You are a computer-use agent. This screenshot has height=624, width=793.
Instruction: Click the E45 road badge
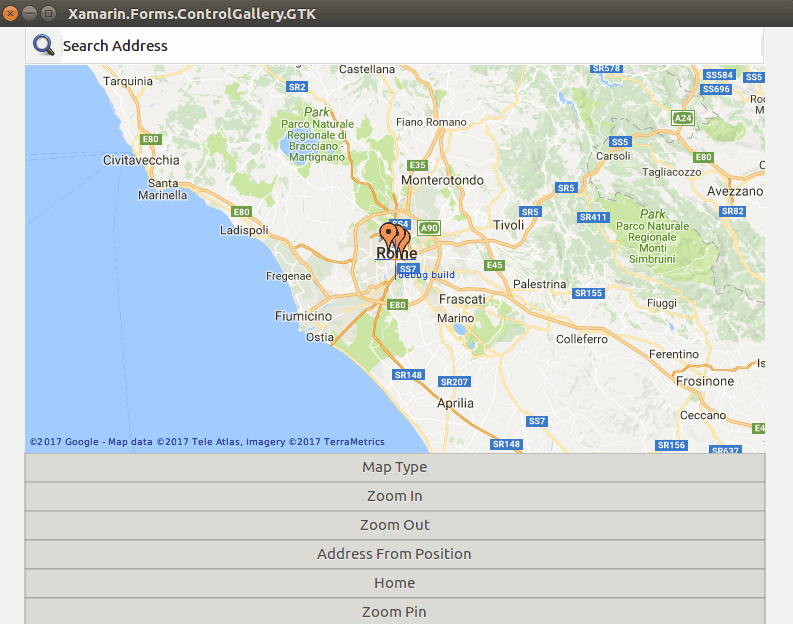tap(494, 265)
